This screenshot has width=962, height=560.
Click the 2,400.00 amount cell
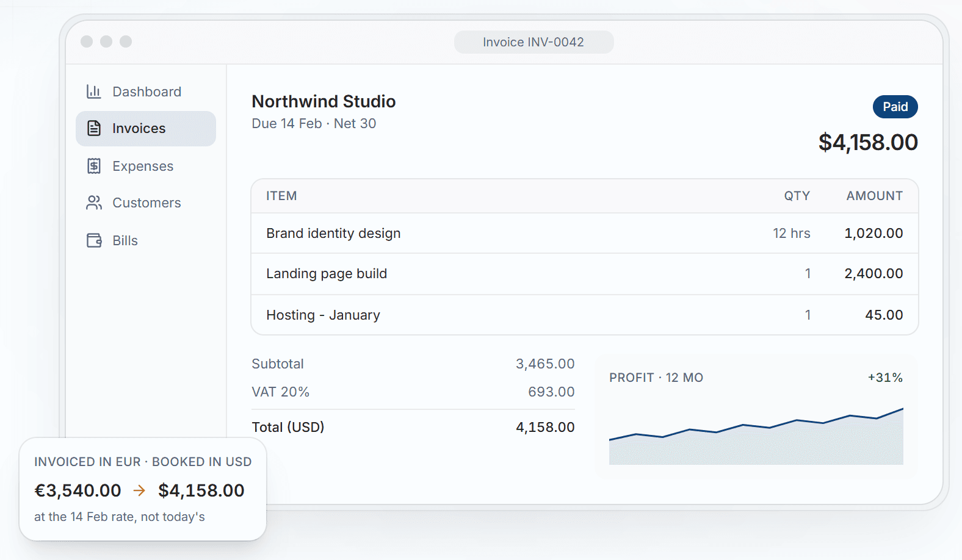[x=873, y=273]
